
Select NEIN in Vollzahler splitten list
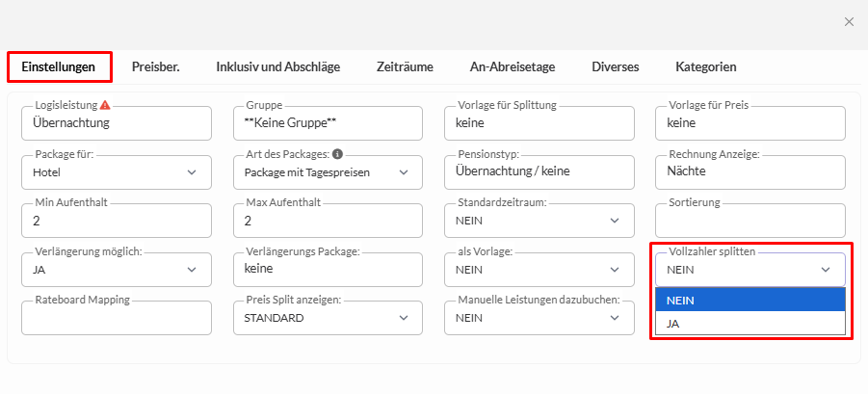point(750,300)
